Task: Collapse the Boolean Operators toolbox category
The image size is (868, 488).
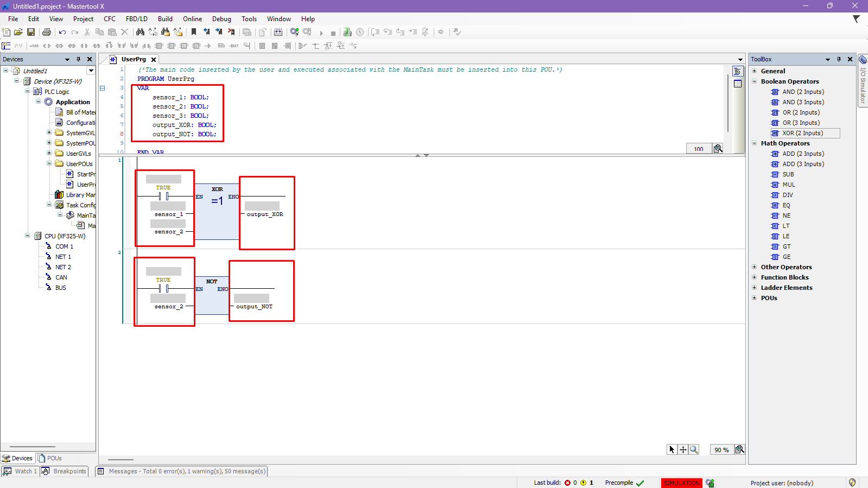Action: [x=755, y=81]
